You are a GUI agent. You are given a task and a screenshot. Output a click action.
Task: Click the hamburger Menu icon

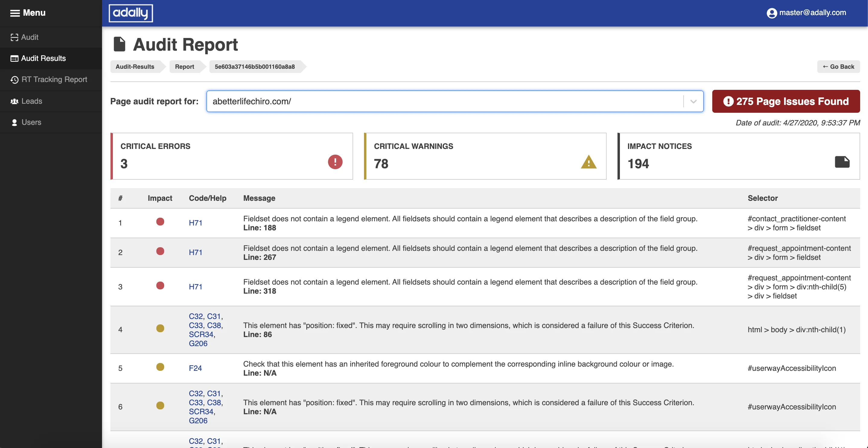(x=15, y=13)
